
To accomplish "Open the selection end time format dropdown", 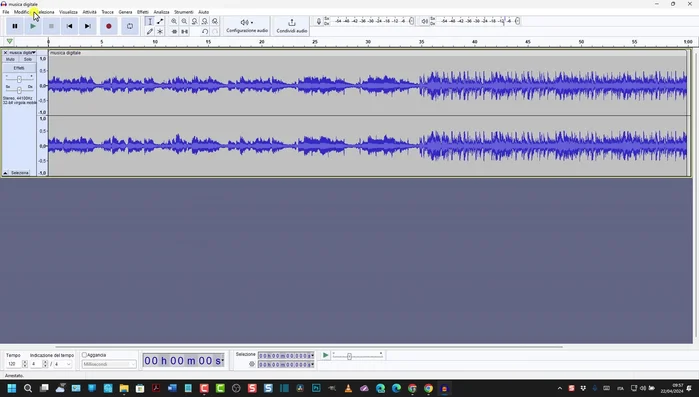I will tap(312, 364).
